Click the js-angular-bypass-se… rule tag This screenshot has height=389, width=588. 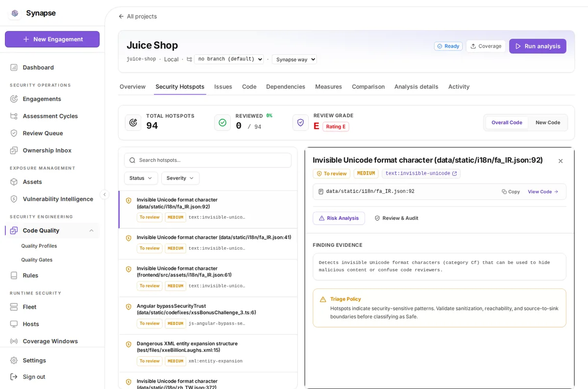pyautogui.click(x=217, y=324)
